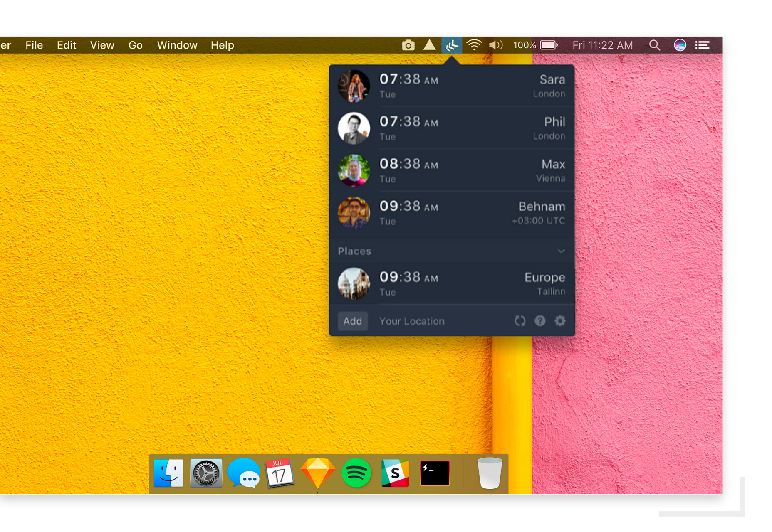Select Sara's London time entry
The width and height of the screenshot is (772, 532).
pyautogui.click(x=452, y=86)
